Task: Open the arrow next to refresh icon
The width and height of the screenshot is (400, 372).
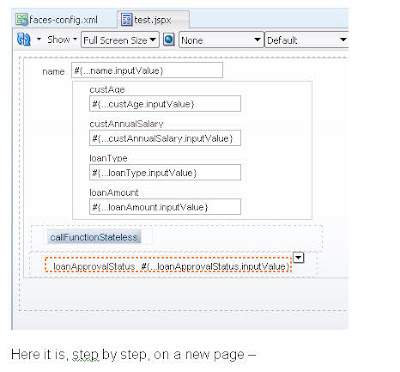Action: (39, 39)
